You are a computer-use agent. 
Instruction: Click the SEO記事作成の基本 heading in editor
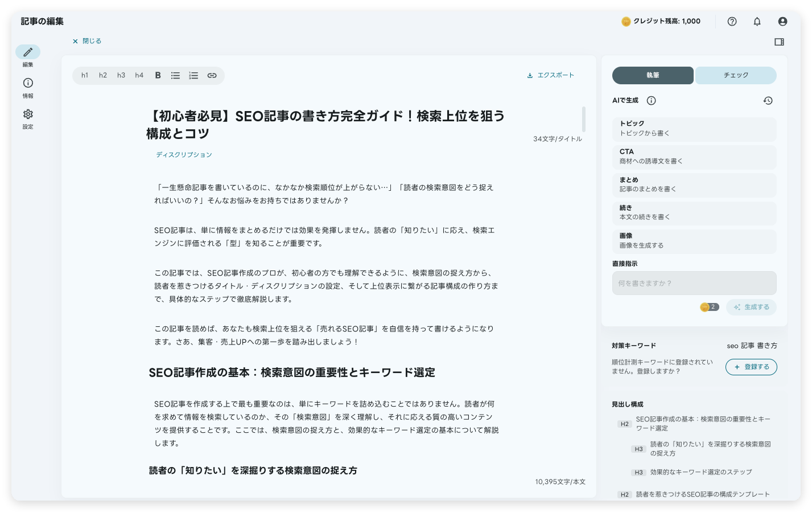coord(292,372)
